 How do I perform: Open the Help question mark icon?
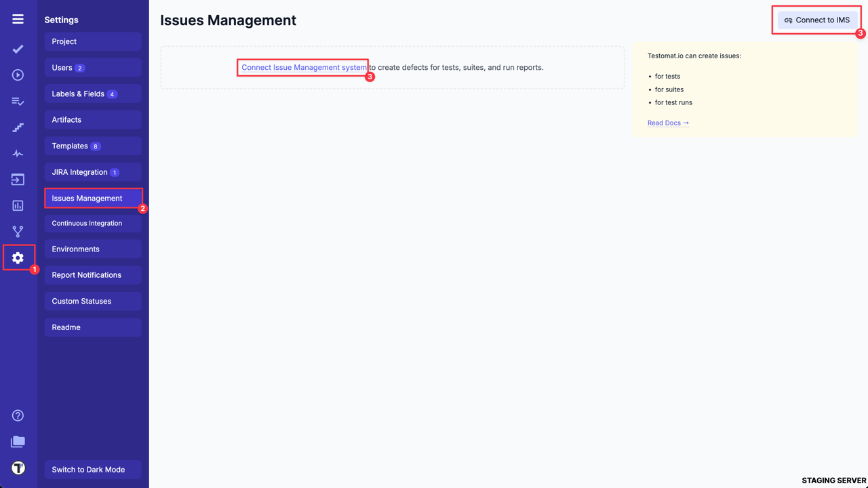point(18,415)
